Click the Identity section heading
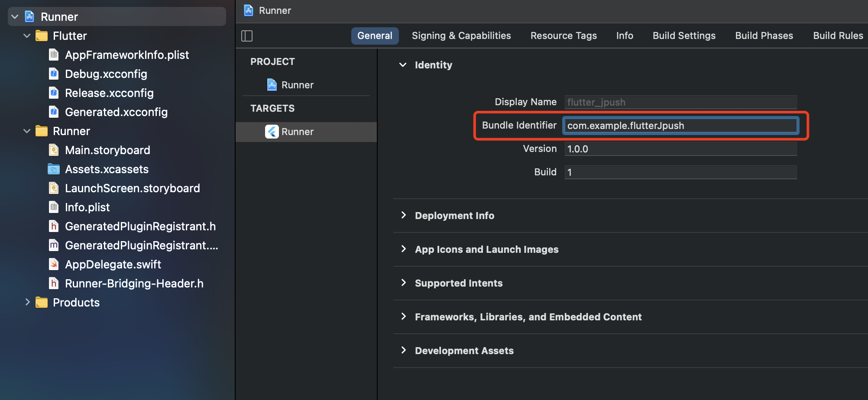Screen dimensions: 868x400 [434, 65]
